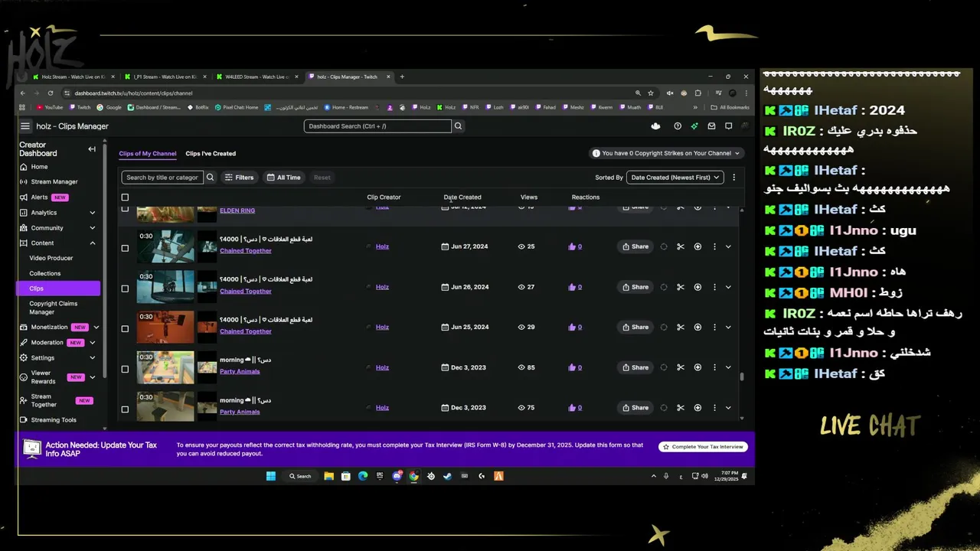The height and width of the screenshot is (551, 980).
Task: Open the hamburger menu beside holz - Clips Manager
Action: coord(25,126)
